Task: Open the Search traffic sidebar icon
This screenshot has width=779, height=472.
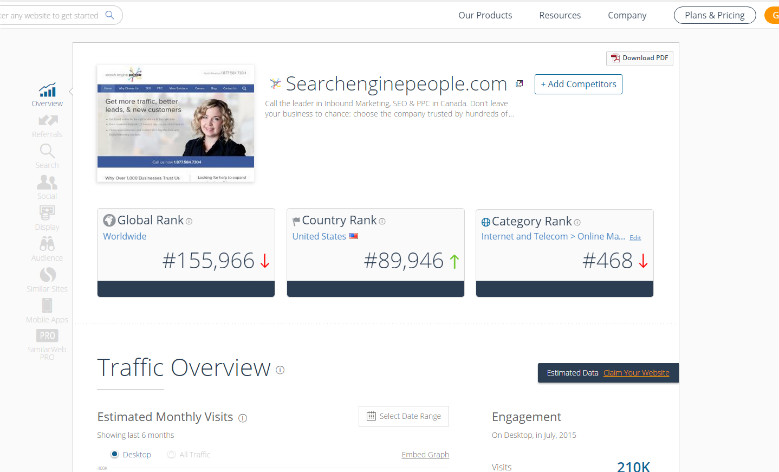Action: pos(47,155)
